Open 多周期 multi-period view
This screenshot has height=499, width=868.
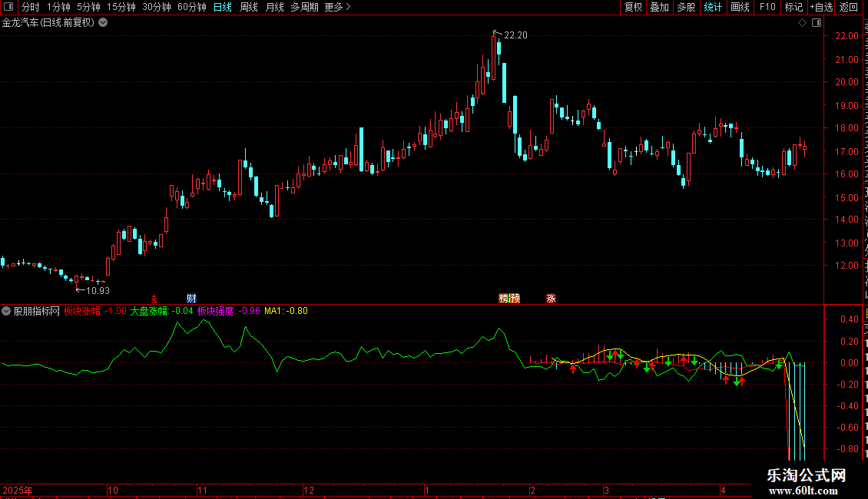point(304,7)
